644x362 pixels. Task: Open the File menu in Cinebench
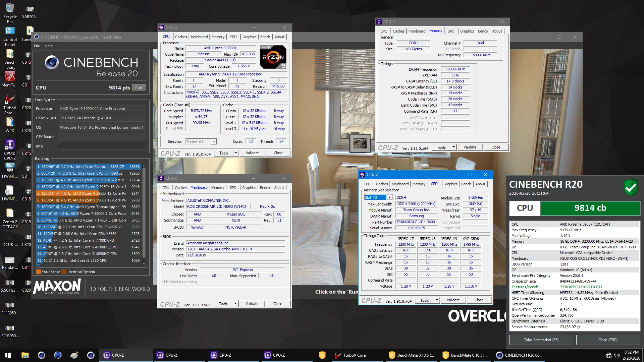pyautogui.click(x=37, y=46)
